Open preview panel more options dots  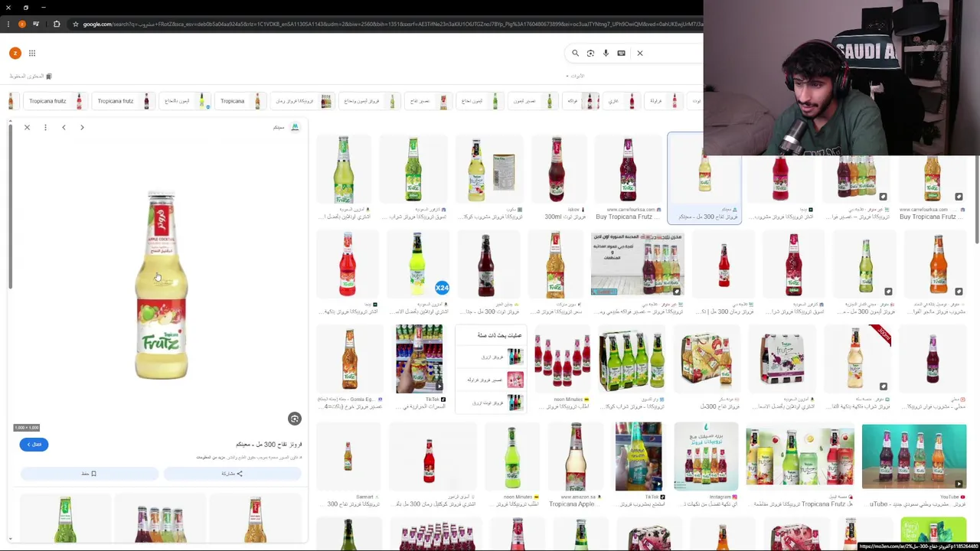(45, 127)
